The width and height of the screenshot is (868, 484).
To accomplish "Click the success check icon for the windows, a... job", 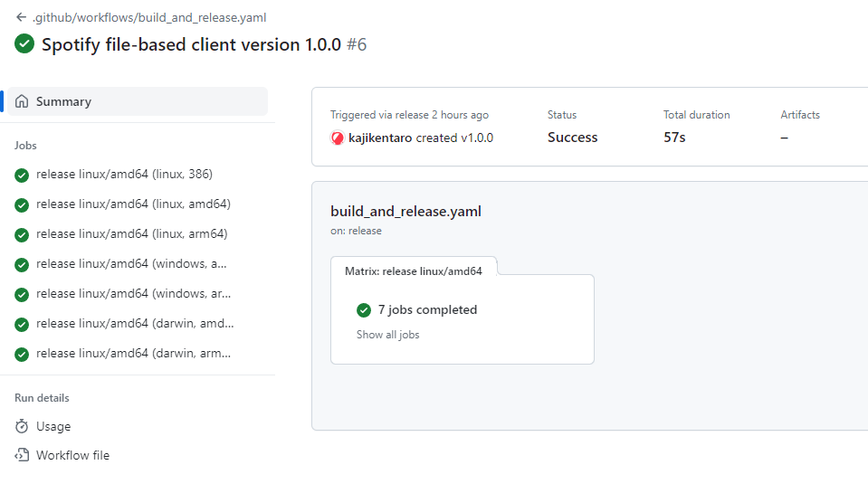I will click(22, 265).
